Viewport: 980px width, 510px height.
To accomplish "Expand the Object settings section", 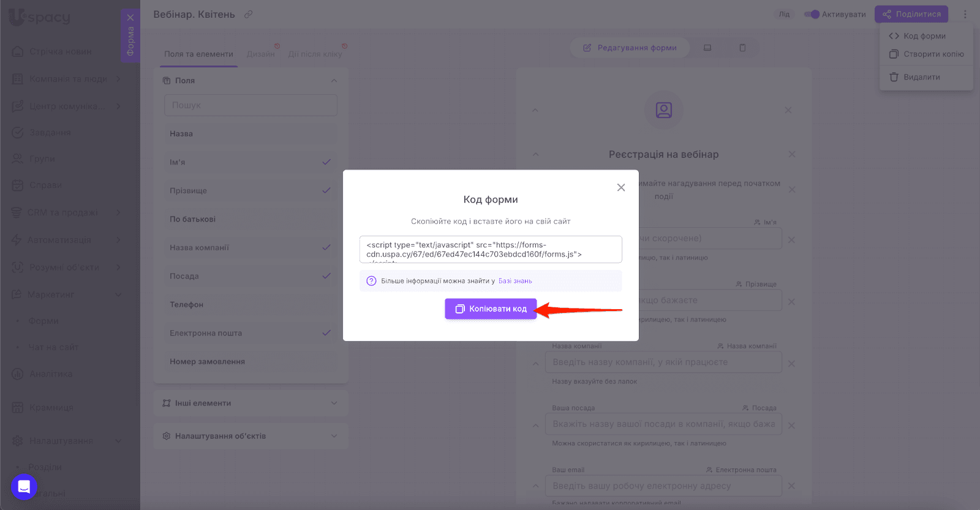I will [334, 436].
